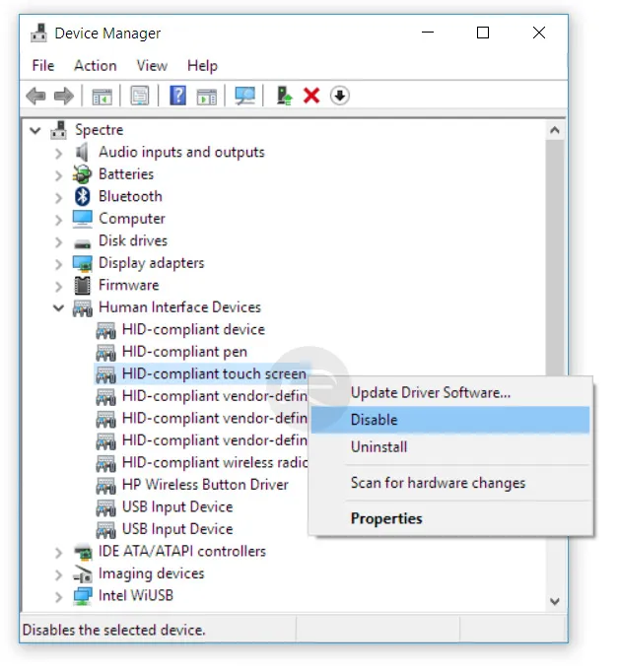
Task: Choose Scan for hardware changes in context menu
Action: click(450, 483)
